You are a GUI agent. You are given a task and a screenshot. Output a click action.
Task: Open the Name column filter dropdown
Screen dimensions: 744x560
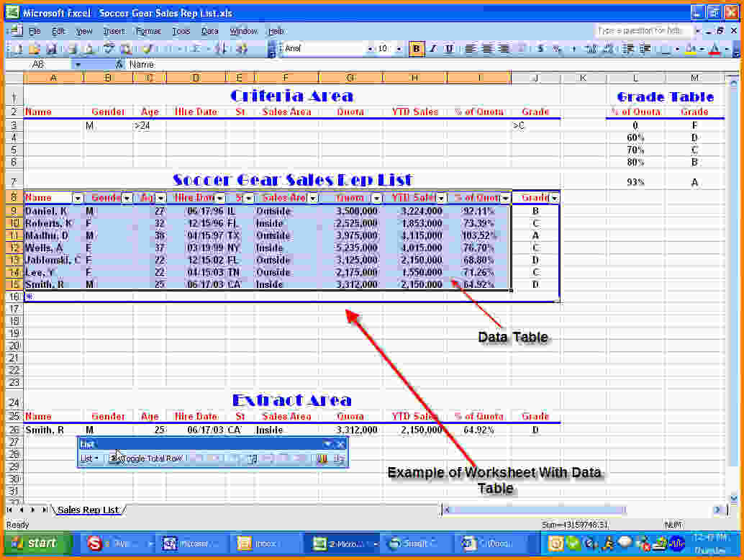(78, 198)
